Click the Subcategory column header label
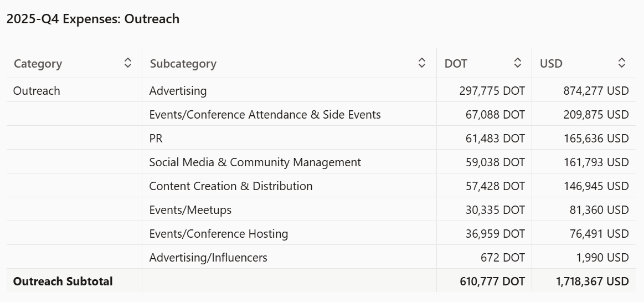644x302 pixels. pyautogui.click(x=183, y=64)
